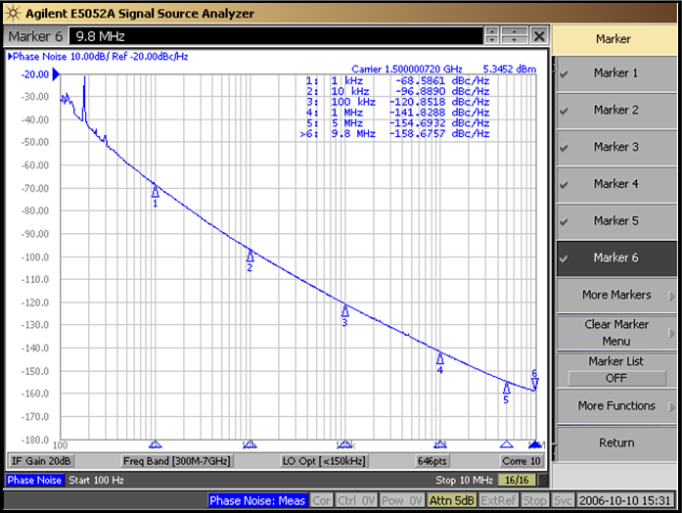Click the Attn 5dB status indicator
This screenshot has height=513, width=682.
(454, 500)
